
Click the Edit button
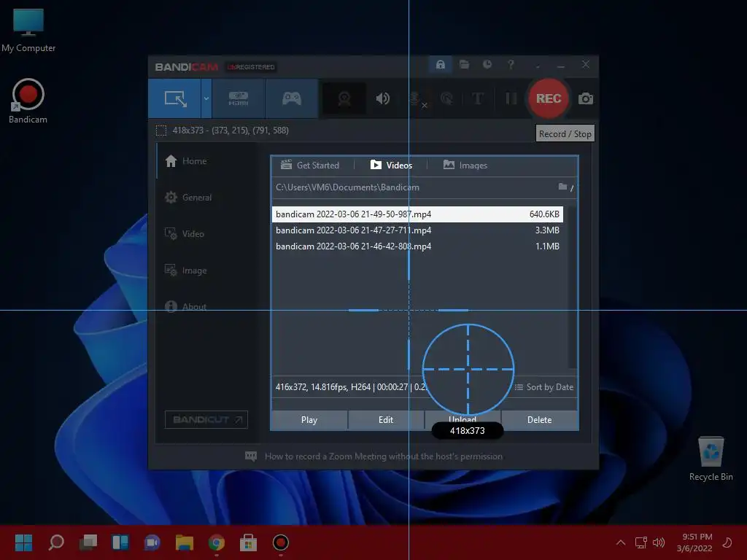click(386, 420)
